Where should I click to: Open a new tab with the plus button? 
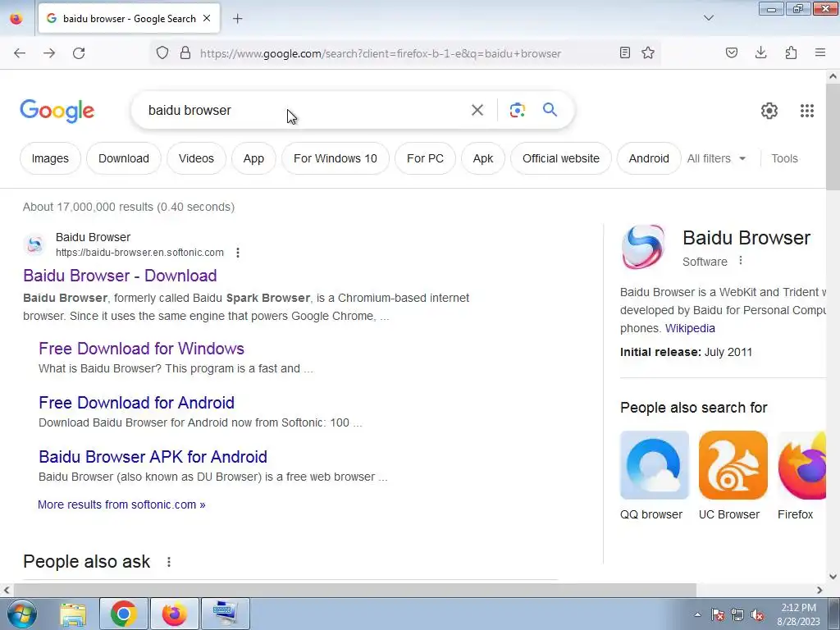click(x=237, y=19)
